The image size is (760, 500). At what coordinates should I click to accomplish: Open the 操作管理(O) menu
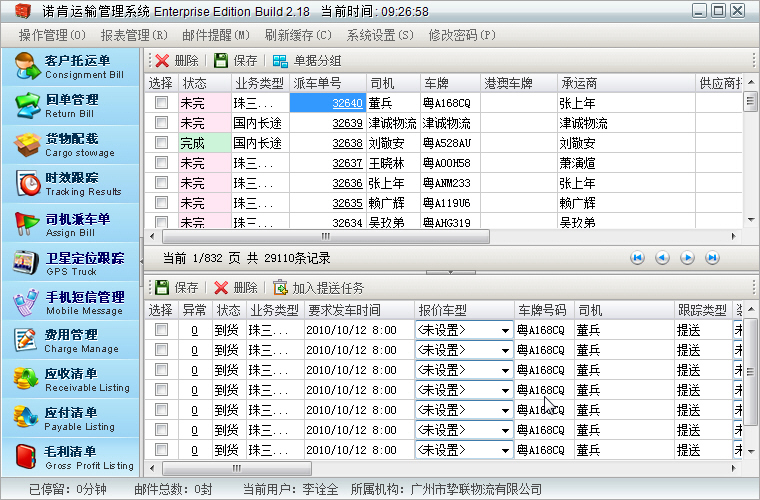53,35
